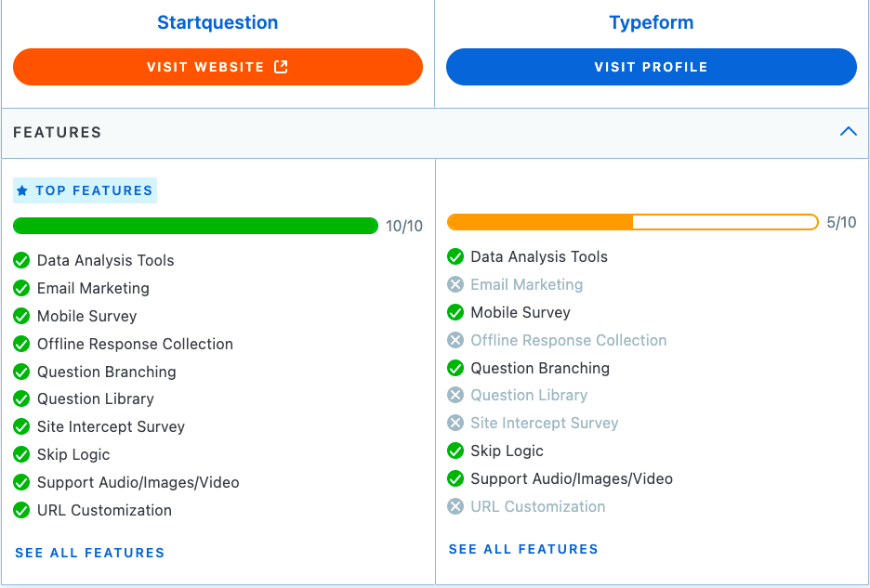Viewport: 870px width, 588px height.
Task: Click green check icon beside Typeform Skip Logic
Action: point(455,451)
